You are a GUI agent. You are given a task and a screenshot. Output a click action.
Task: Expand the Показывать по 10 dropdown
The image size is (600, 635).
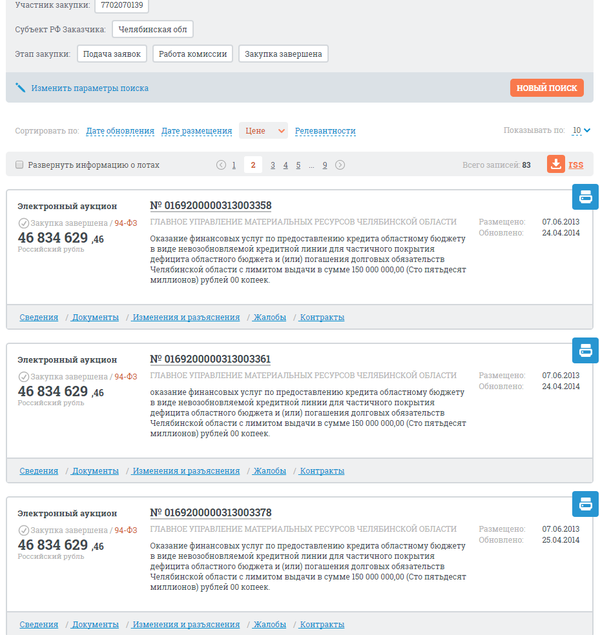coord(581,130)
